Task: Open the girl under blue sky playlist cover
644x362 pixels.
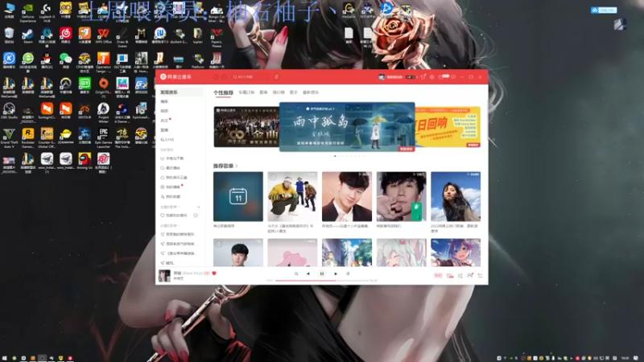Action: (456, 196)
